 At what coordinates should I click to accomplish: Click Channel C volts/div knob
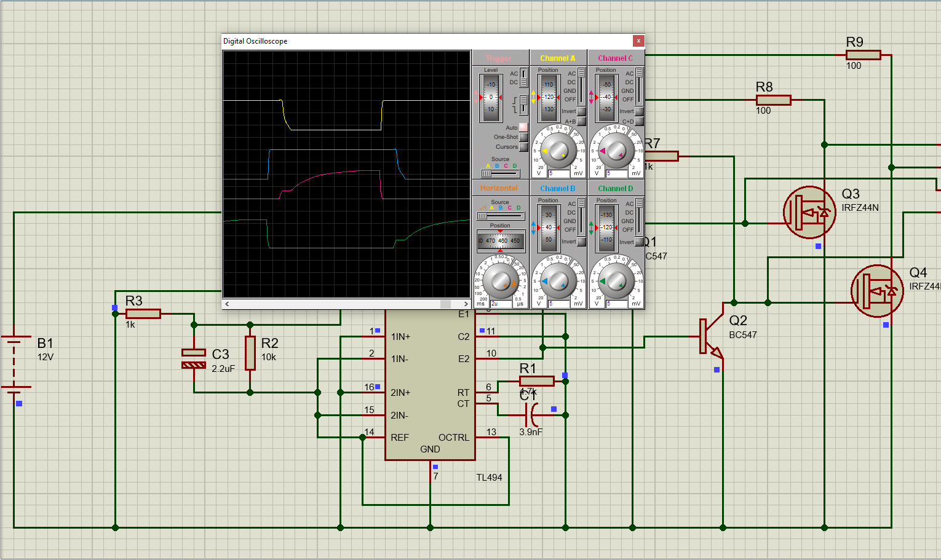point(616,151)
